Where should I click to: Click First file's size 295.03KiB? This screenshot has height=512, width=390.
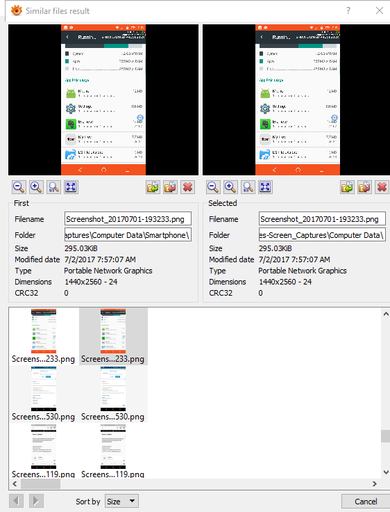click(81, 248)
